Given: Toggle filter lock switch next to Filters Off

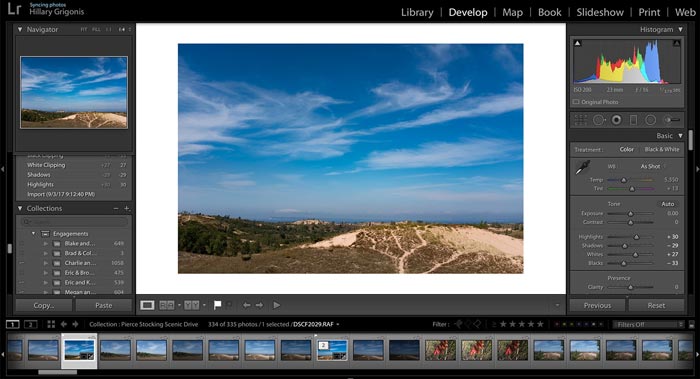Looking at the screenshot, I should 692,325.
